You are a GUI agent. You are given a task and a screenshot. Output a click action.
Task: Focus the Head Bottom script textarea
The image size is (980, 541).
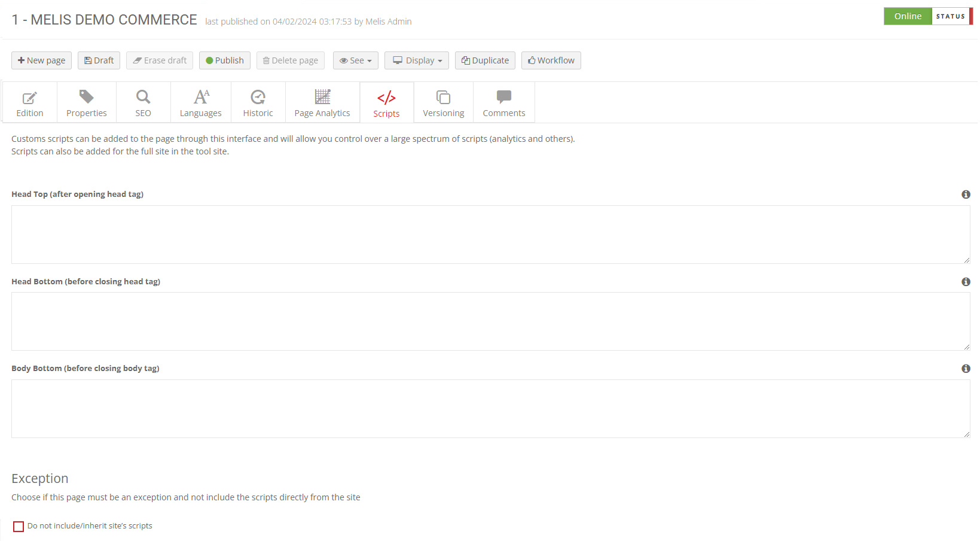pos(491,321)
